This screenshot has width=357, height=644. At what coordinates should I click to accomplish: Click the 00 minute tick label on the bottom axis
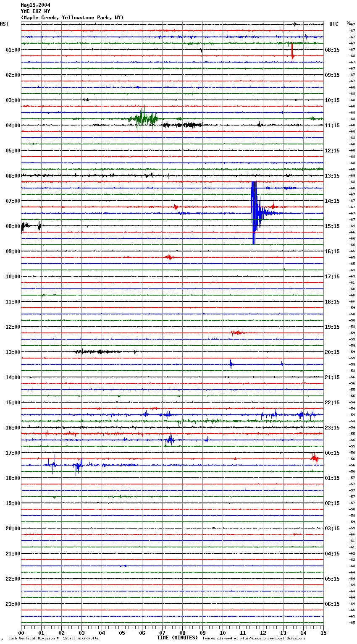(x=21, y=633)
